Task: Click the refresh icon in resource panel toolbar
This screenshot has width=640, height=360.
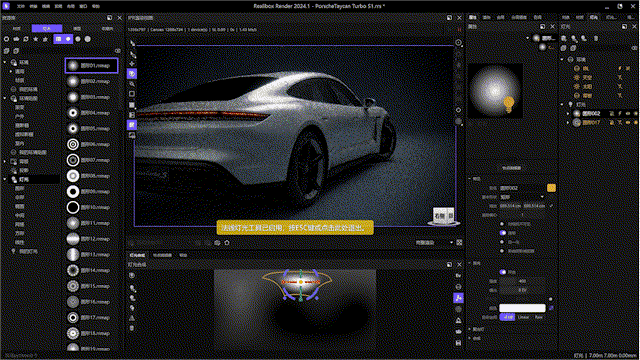Action: tap(26, 39)
